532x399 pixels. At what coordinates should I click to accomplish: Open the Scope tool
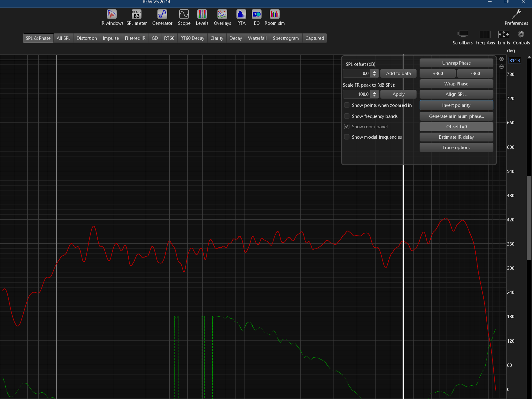pyautogui.click(x=184, y=17)
